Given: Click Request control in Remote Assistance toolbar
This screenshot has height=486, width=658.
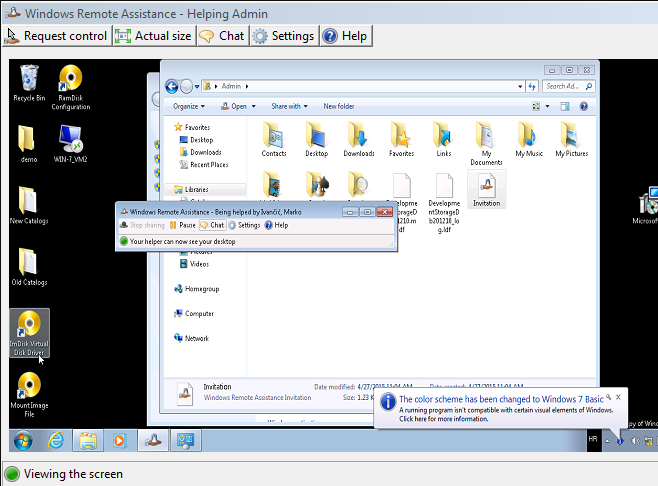Looking at the screenshot, I should click(x=57, y=36).
